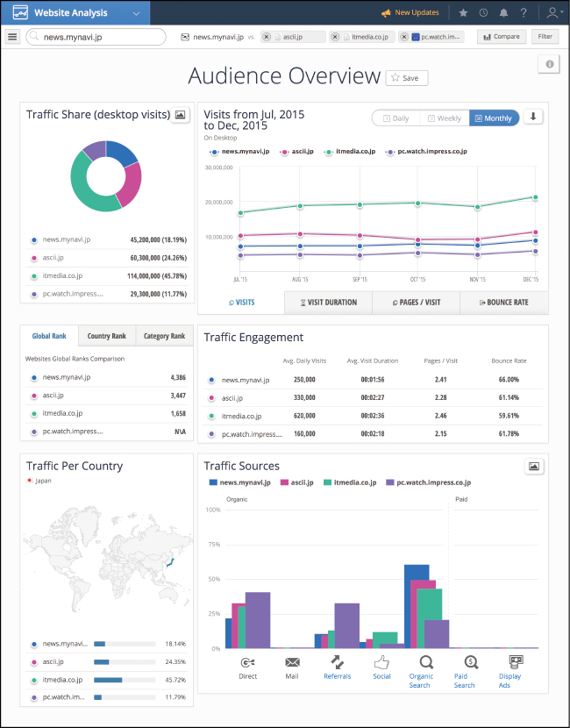Open Social link label in Traffic Sources

click(381, 676)
